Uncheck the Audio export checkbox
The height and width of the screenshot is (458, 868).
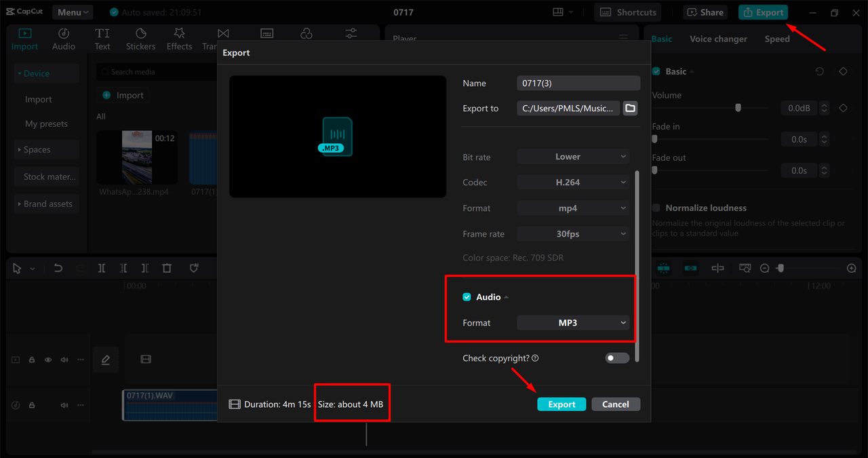click(x=467, y=297)
